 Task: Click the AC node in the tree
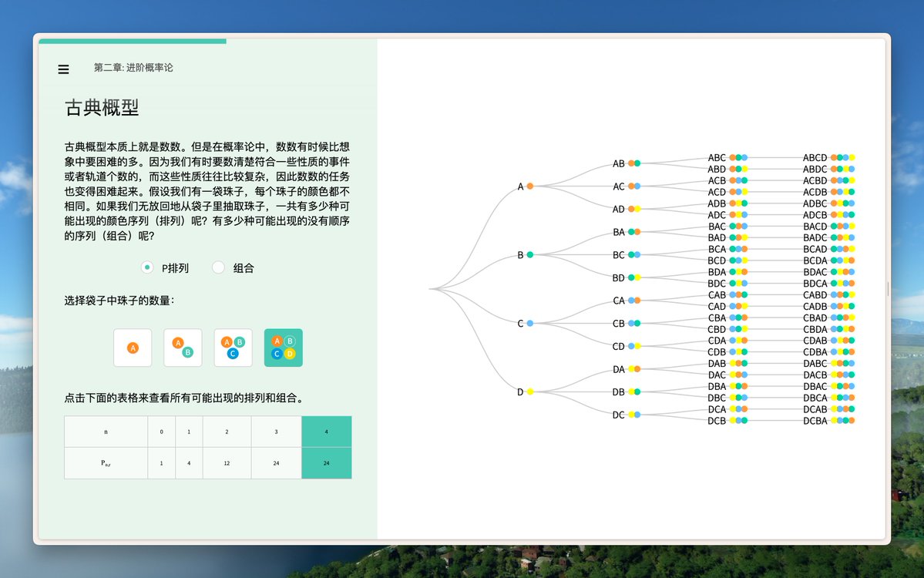[627, 187]
